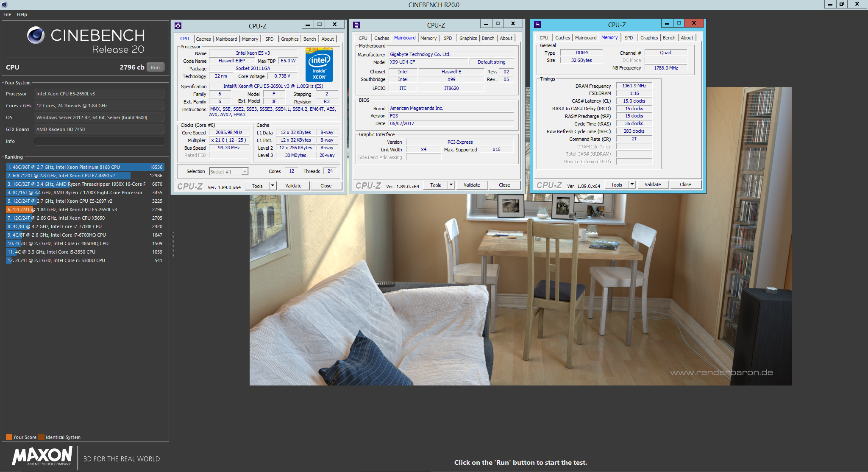Screen dimensions: 868x472
Task: Click the CPU-Z app icon in the Memory window
Action: [537, 24]
